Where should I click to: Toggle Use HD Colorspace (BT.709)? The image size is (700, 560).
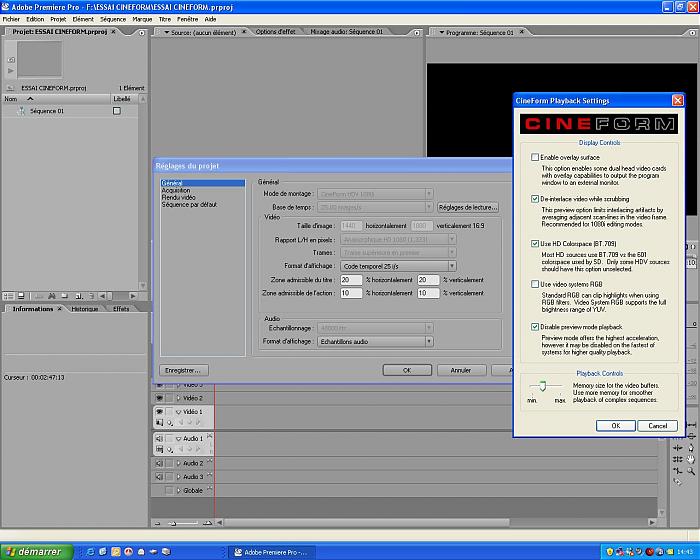point(535,243)
